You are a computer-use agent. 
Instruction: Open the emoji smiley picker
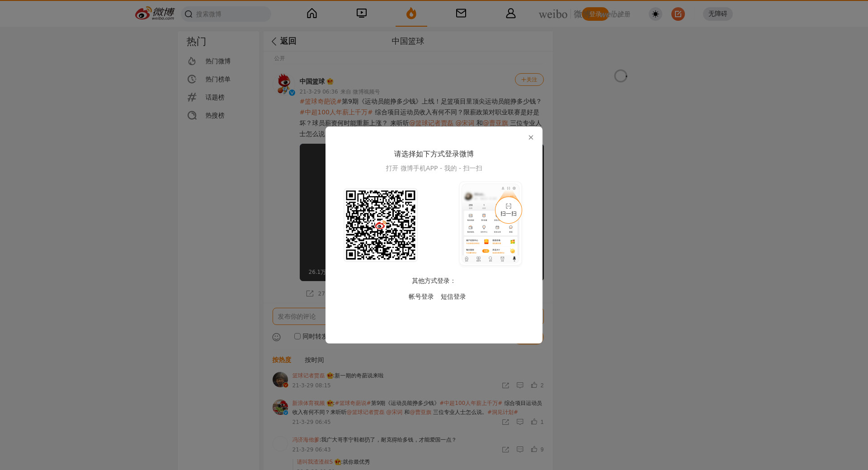click(277, 337)
